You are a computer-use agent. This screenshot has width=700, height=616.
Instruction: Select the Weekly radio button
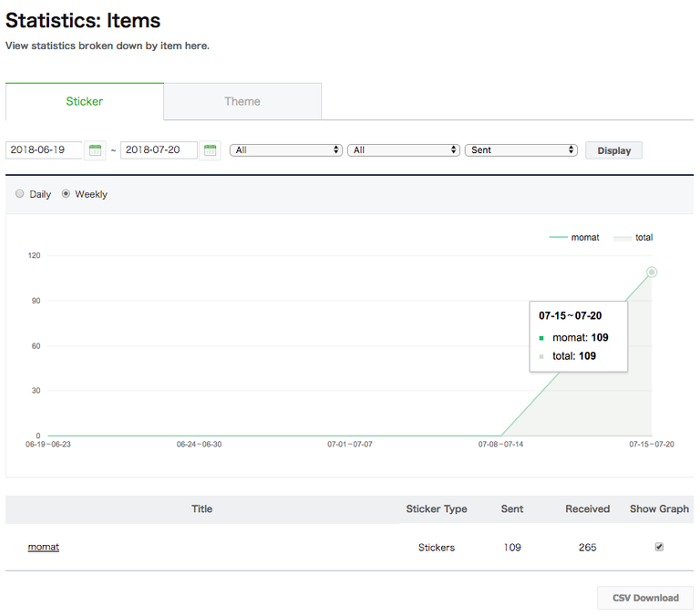[x=66, y=194]
